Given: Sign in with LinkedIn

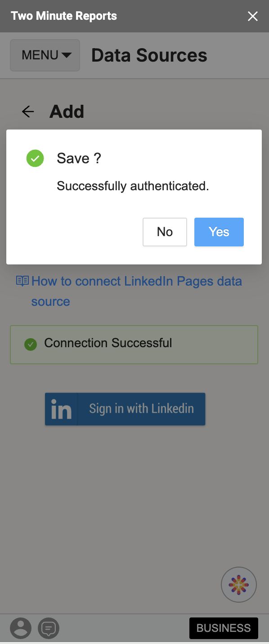Looking at the screenshot, I should pyautogui.click(x=125, y=409).
